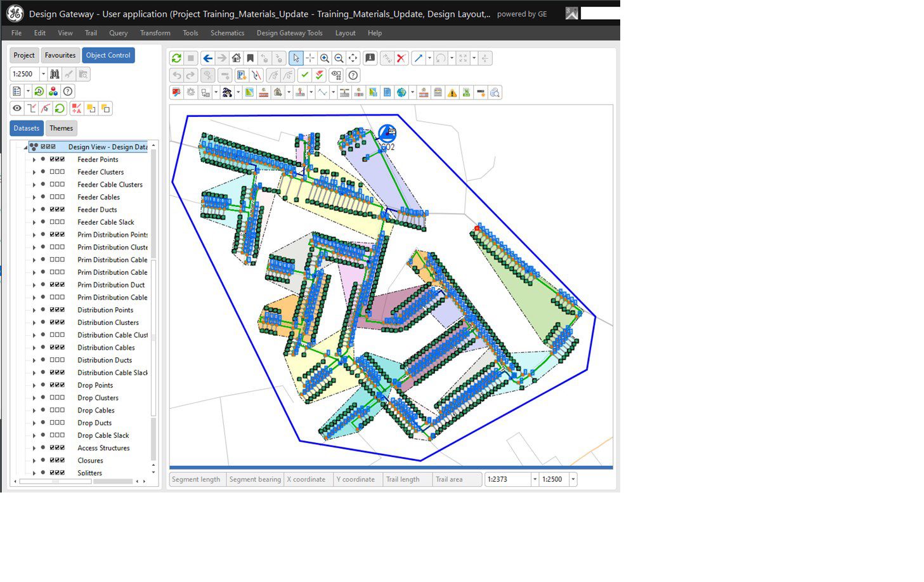The width and height of the screenshot is (924, 582).
Task: Click the Pan four-arrows icon
Action: click(x=353, y=58)
